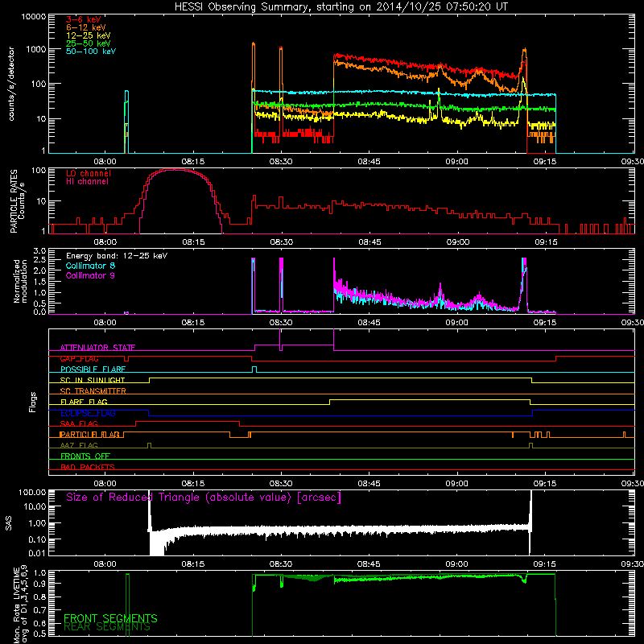This screenshot has height=644, width=644.
Task: Select the 12-25 keV legend label
Action: point(89,35)
